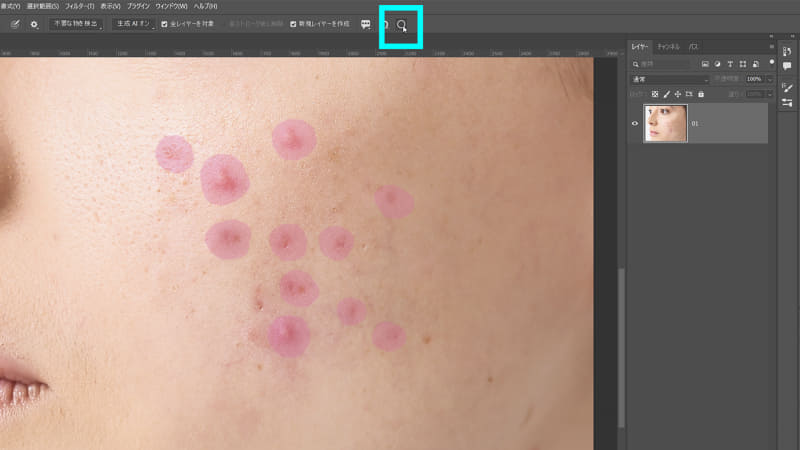The width and height of the screenshot is (800, 450).
Task: Open the blend mode 通常 dropdown
Action: [670, 79]
